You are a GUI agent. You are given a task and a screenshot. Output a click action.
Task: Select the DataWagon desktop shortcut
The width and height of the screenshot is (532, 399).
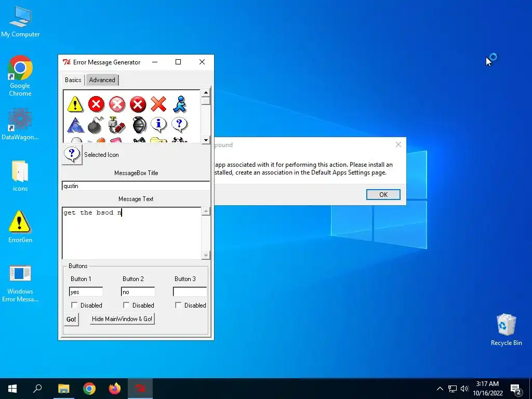tap(20, 124)
